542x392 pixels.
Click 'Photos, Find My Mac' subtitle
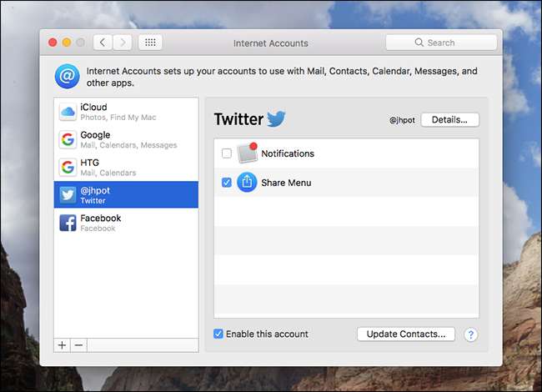coord(118,118)
